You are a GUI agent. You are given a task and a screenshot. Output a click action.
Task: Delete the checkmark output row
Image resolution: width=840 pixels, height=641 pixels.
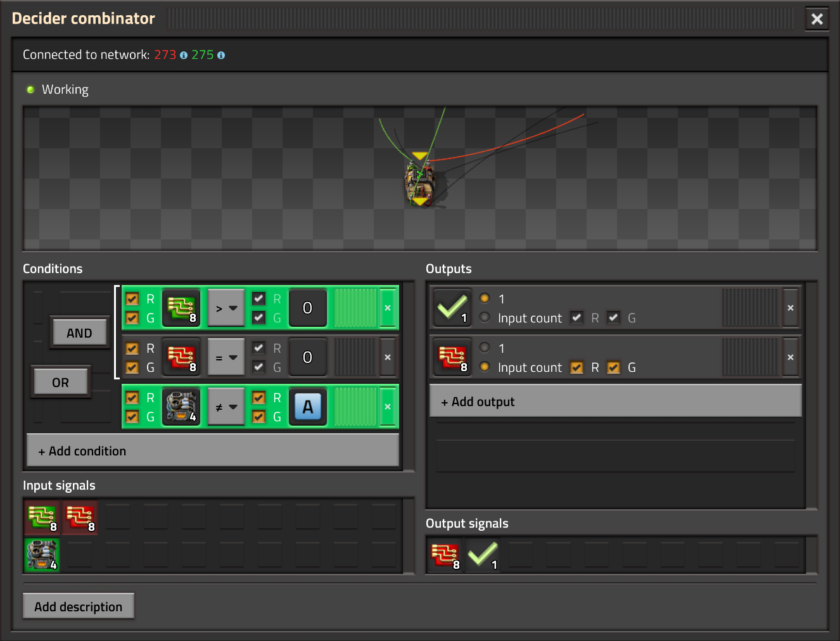point(791,308)
